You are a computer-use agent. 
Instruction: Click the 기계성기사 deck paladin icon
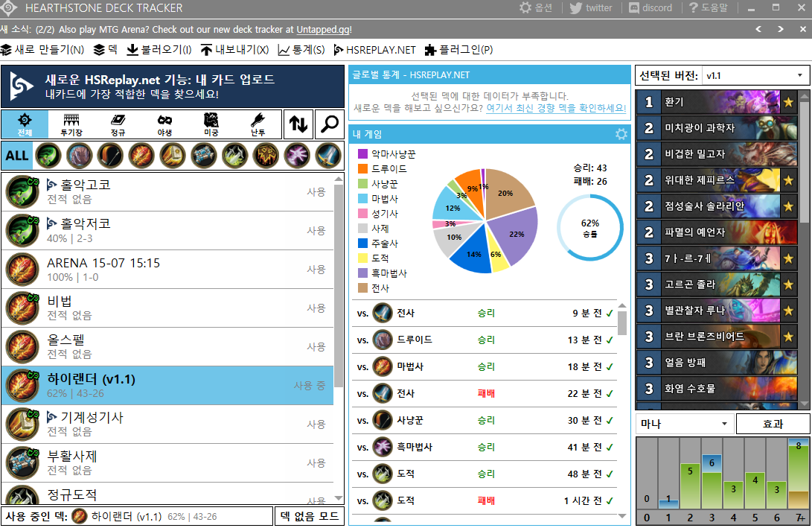(23, 424)
